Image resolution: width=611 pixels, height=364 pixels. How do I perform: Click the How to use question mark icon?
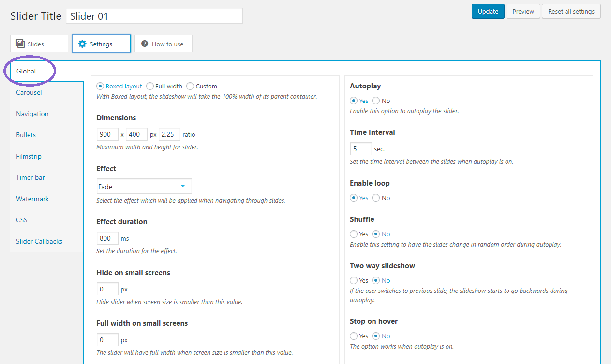coord(144,44)
